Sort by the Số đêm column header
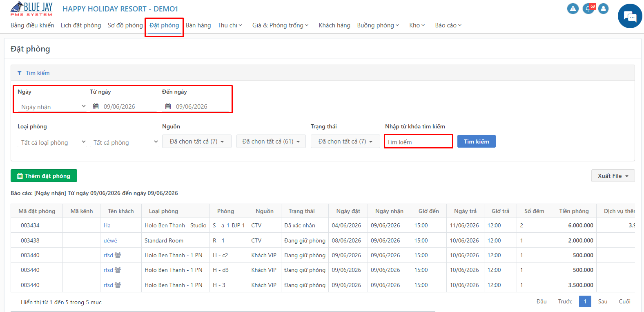644x312 pixels. (x=534, y=211)
